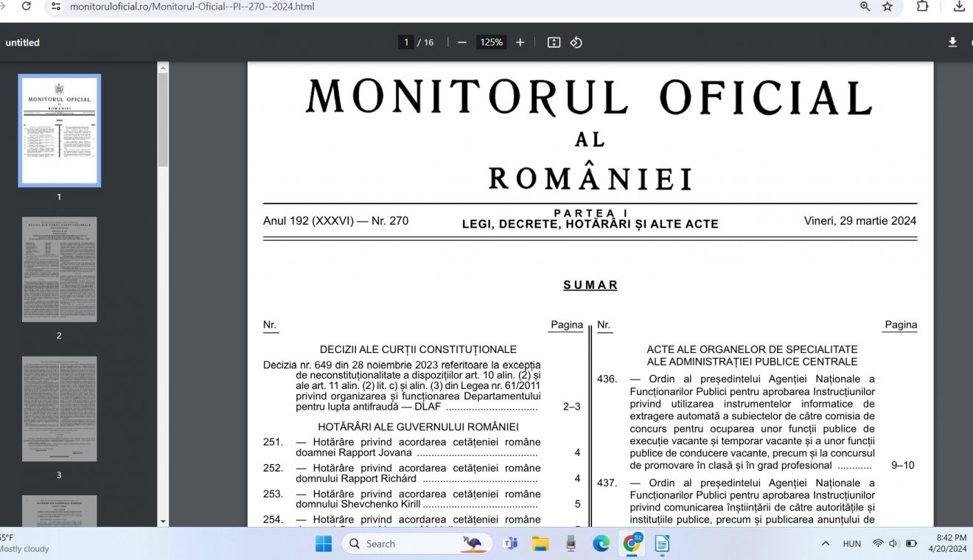Viewport: 973px width, 560px height.
Task: Select page 2 thumbnail
Action: (x=59, y=270)
